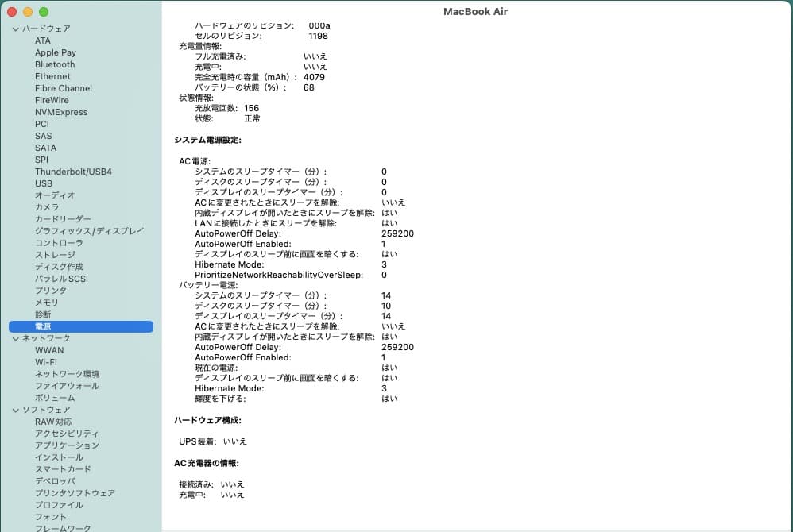Open the USB device report
This screenshot has height=532, width=793.
(43, 183)
